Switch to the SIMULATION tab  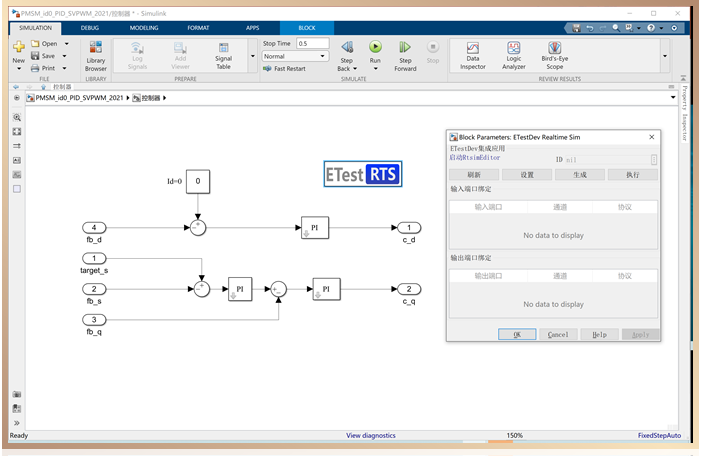click(35, 28)
